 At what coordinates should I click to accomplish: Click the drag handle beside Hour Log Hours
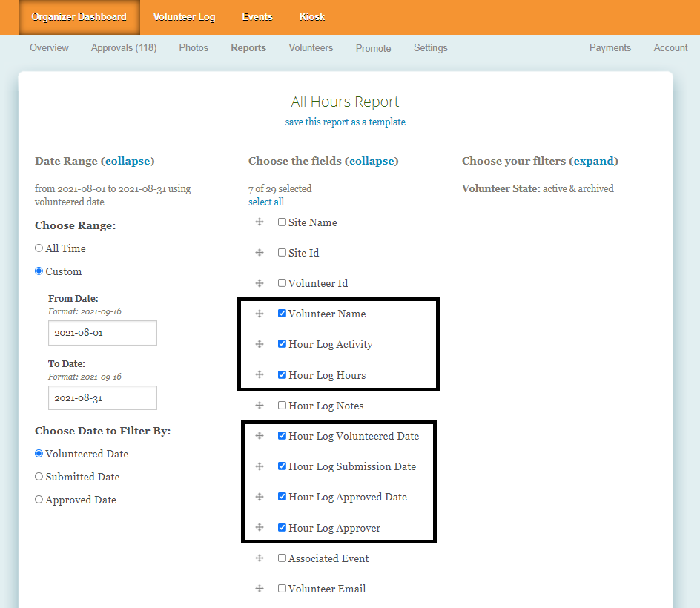[260, 374]
